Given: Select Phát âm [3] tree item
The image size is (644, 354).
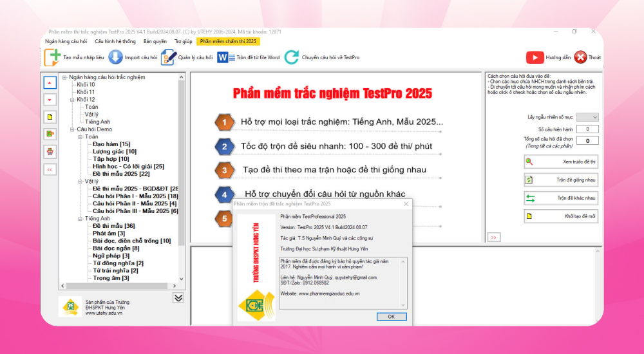Looking at the screenshot, I should coord(109,233).
